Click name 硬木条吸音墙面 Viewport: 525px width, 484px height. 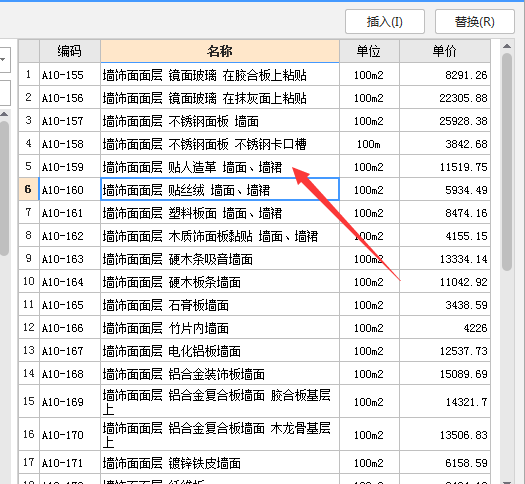click(220, 259)
